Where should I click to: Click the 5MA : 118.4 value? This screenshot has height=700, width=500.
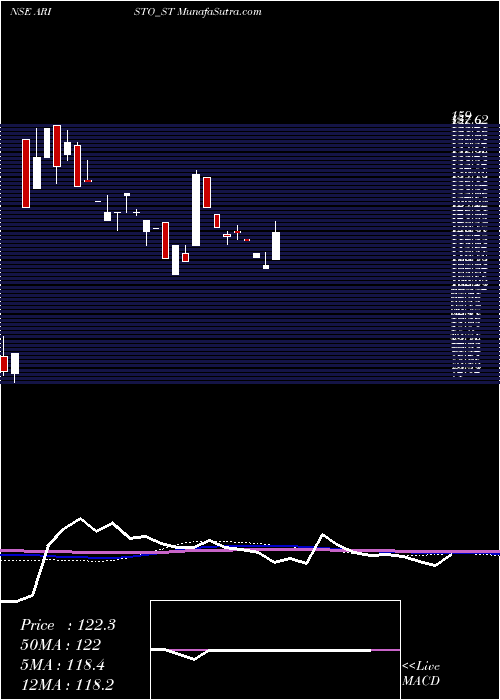point(62,665)
